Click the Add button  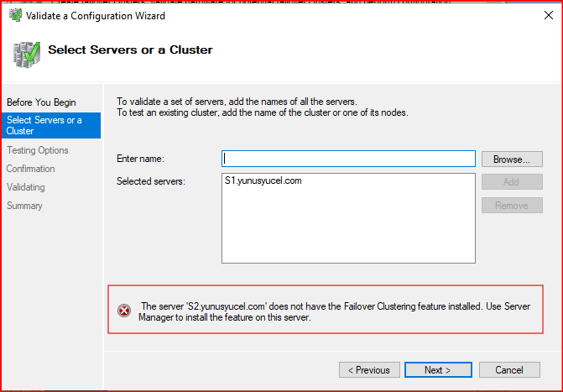[x=511, y=181]
